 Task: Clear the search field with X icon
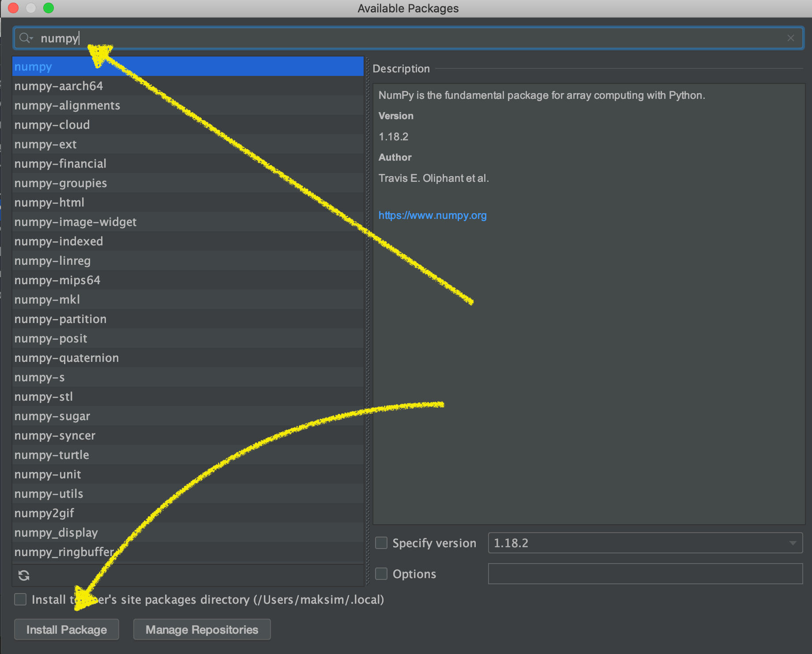pyautogui.click(x=791, y=38)
